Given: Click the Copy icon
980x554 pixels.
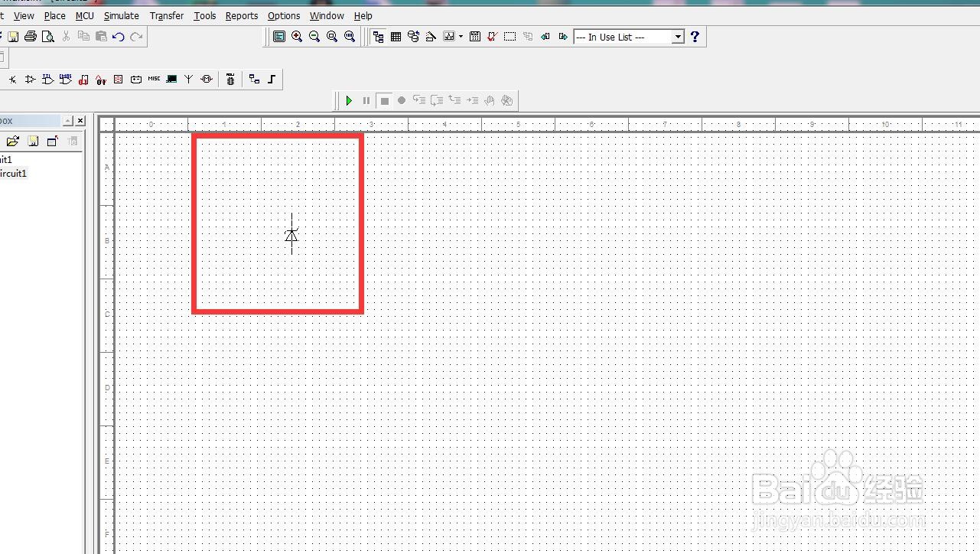Looking at the screenshot, I should click(x=83, y=37).
